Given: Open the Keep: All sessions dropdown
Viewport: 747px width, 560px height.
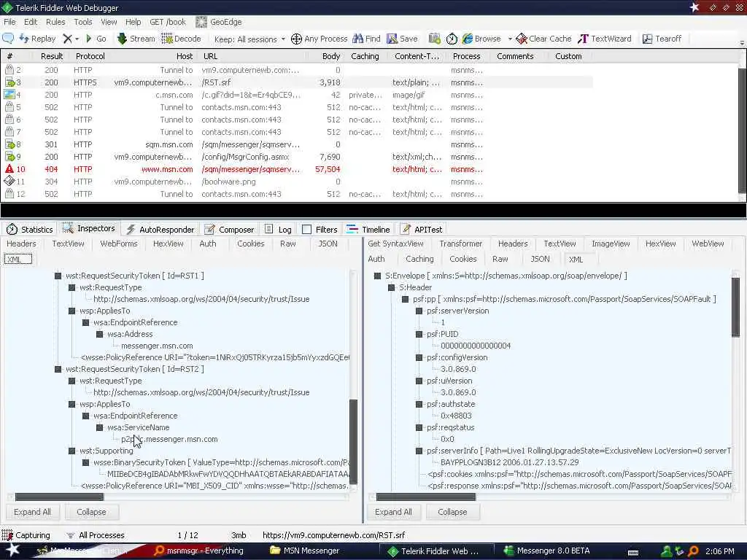Looking at the screenshot, I should point(249,39).
